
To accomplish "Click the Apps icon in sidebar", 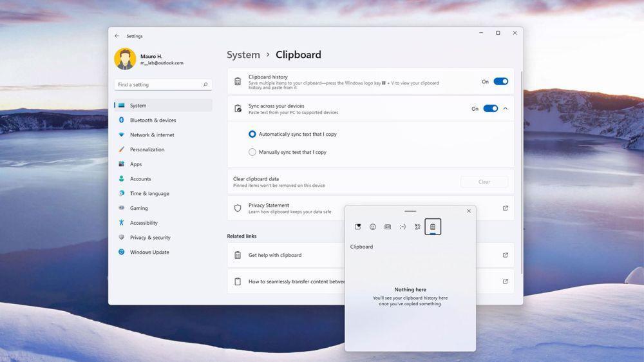I will coord(122,164).
